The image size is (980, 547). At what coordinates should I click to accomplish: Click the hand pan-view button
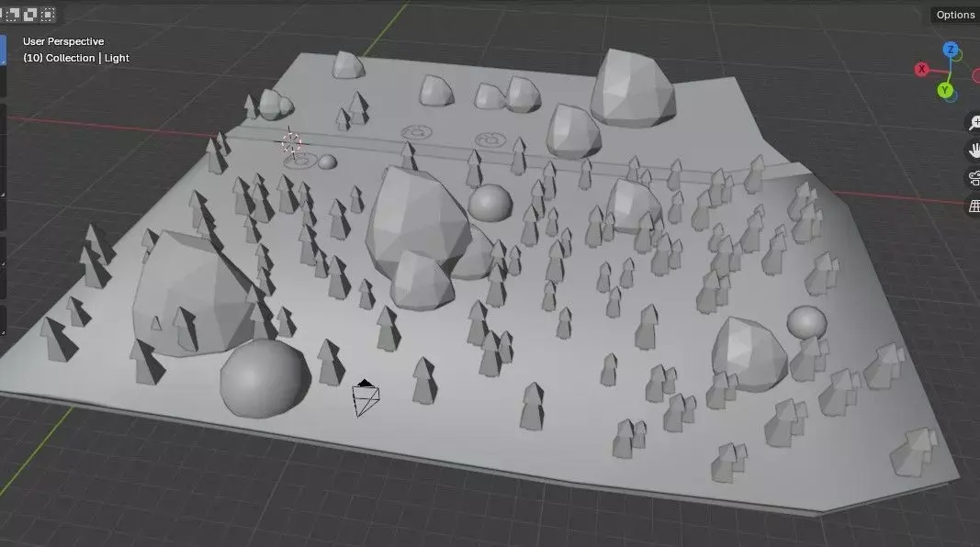[974, 150]
